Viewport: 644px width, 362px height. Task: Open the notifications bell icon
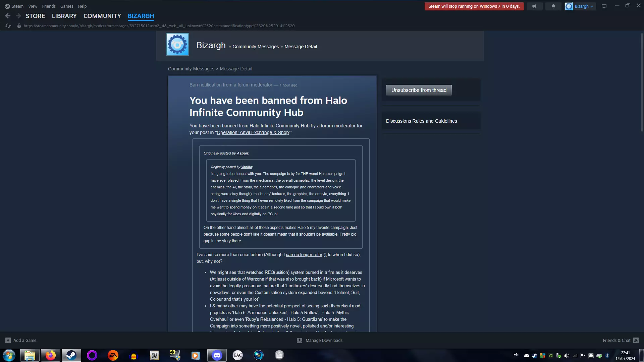click(553, 6)
